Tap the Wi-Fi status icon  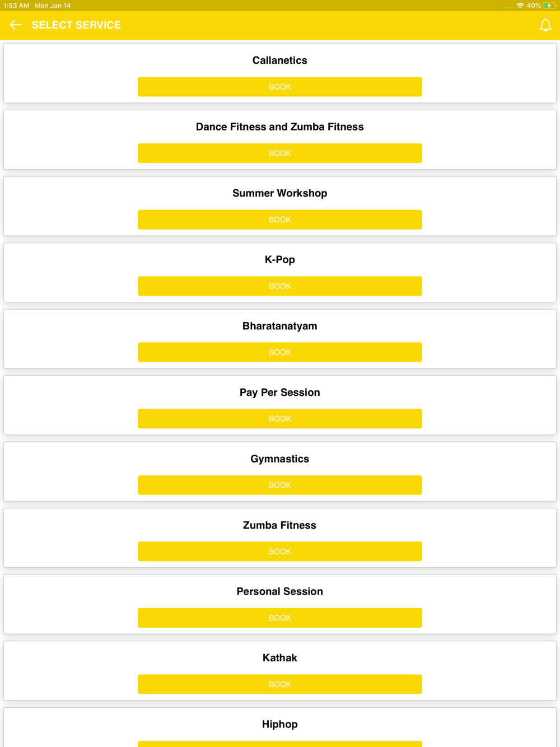(x=520, y=6)
